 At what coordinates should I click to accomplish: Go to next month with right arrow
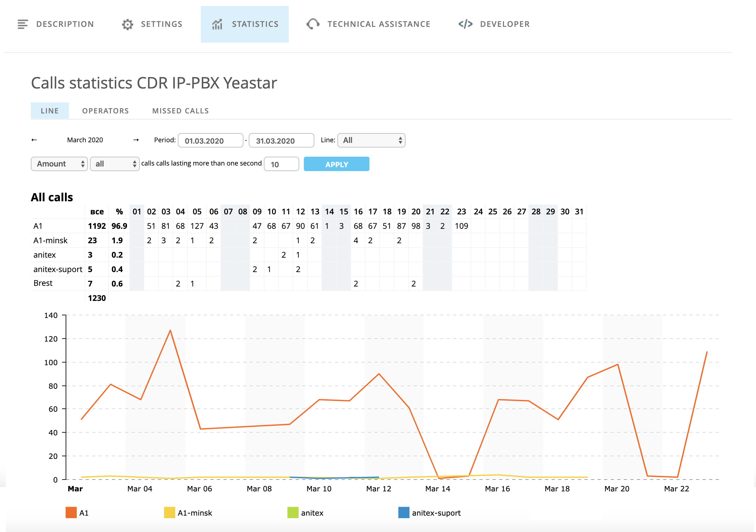[136, 140]
